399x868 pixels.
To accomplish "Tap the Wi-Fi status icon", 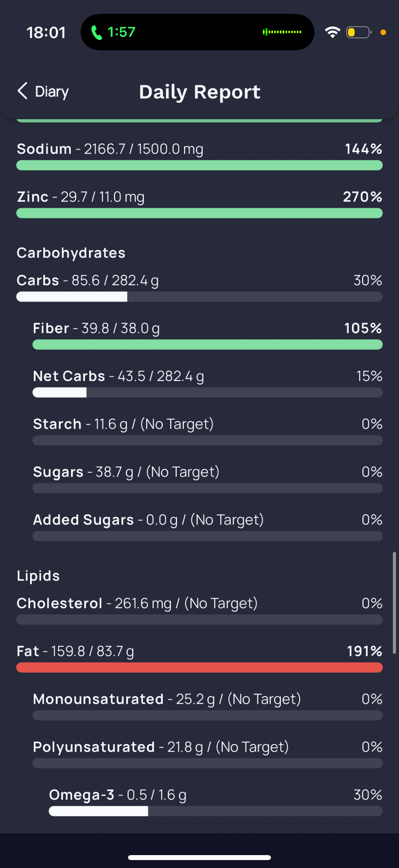I will click(332, 32).
